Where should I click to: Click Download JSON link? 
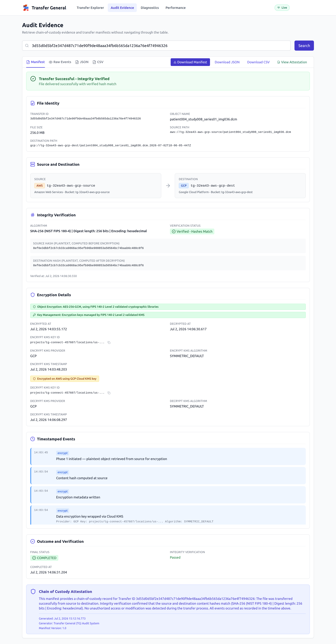227,62
